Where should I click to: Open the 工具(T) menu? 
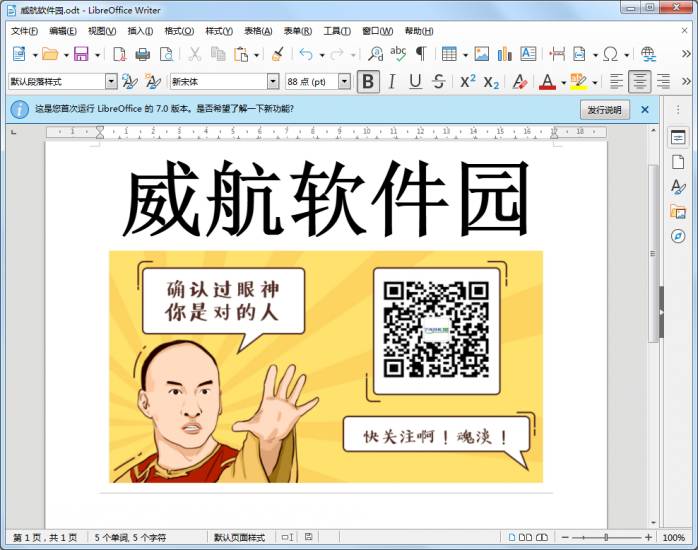click(337, 31)
